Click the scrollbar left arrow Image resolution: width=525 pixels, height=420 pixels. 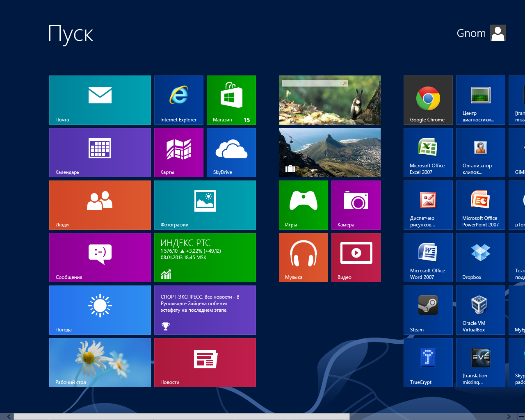click(x=9, y=417)
